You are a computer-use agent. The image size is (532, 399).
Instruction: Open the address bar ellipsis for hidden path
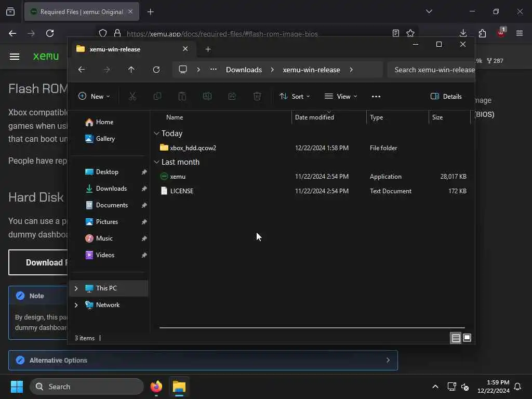click(x=214, y=69)
